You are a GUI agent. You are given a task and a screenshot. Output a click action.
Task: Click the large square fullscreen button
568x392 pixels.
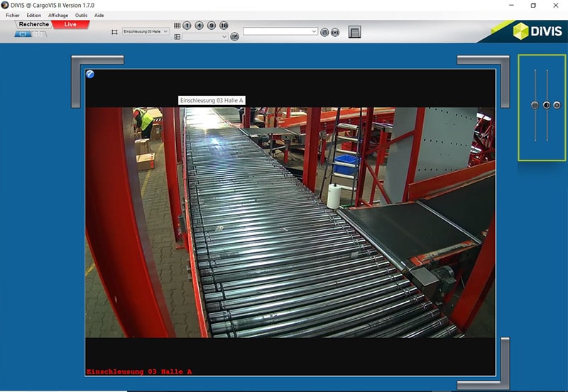click(355, 32)
